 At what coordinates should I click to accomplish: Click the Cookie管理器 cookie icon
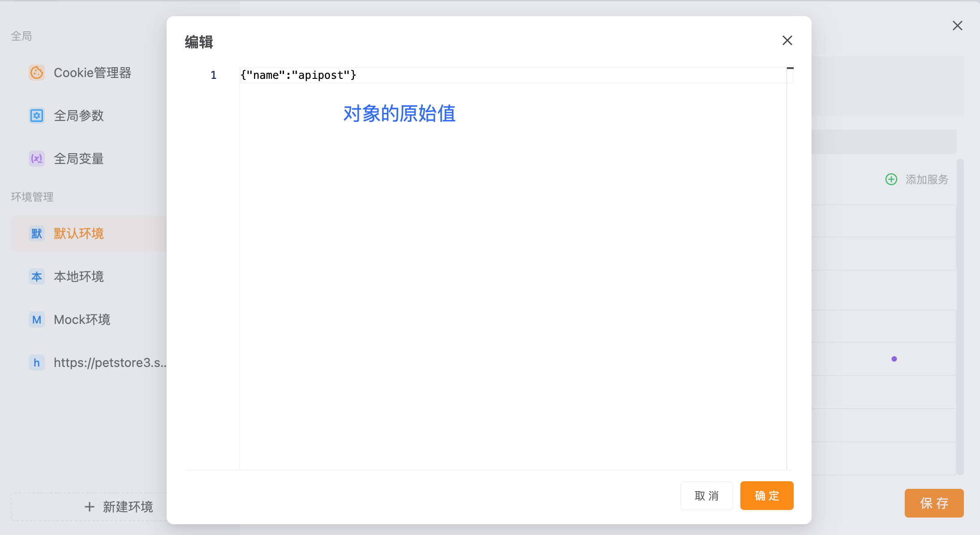pos(37,73)
